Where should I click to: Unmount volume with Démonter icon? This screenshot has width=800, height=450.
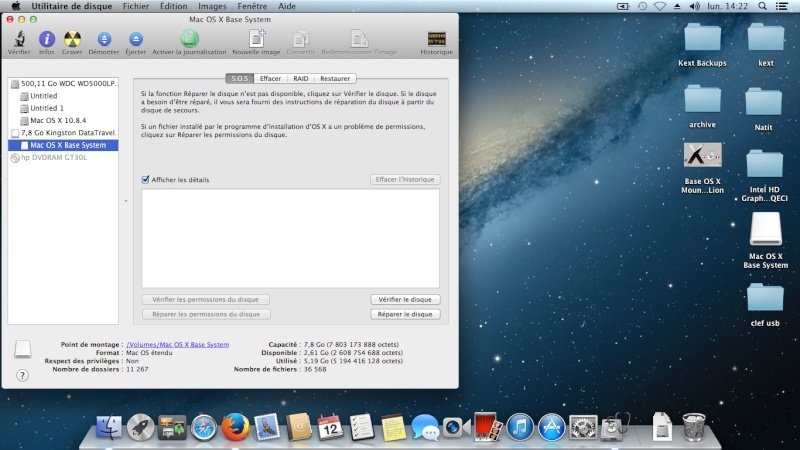tap(104, 39)
